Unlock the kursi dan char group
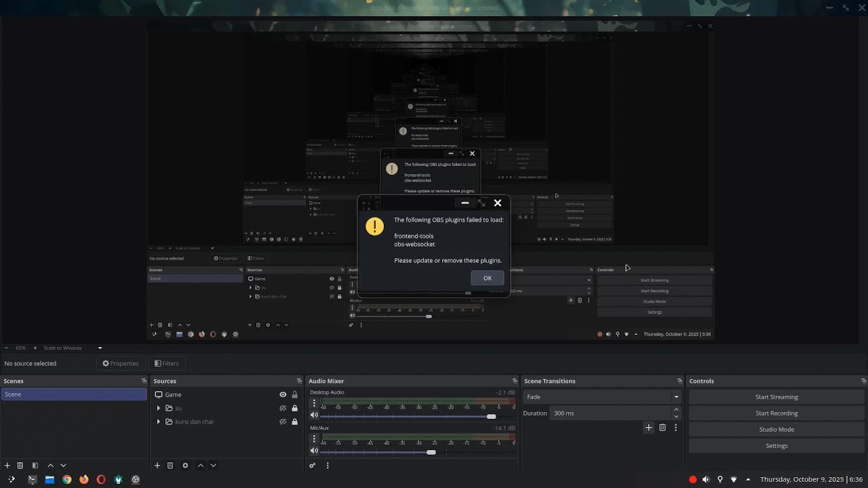This screenshot has height=488, width=868. click(294, 422)
